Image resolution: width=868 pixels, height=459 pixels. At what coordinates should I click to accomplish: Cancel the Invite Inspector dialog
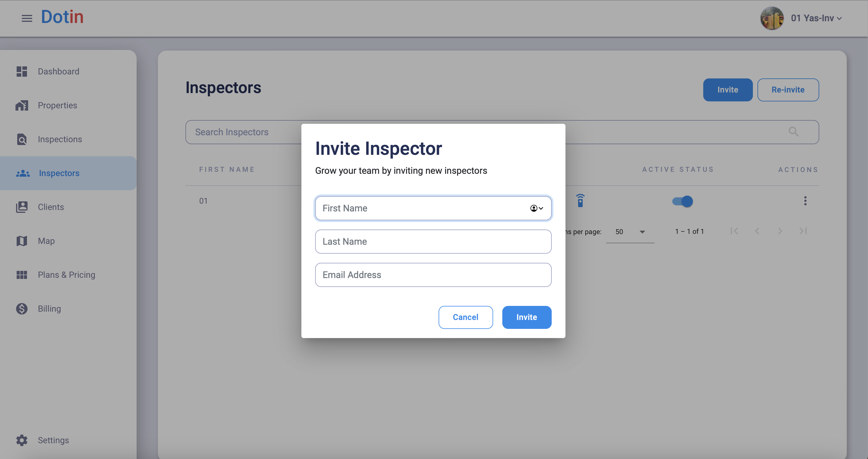click(465, 317)
